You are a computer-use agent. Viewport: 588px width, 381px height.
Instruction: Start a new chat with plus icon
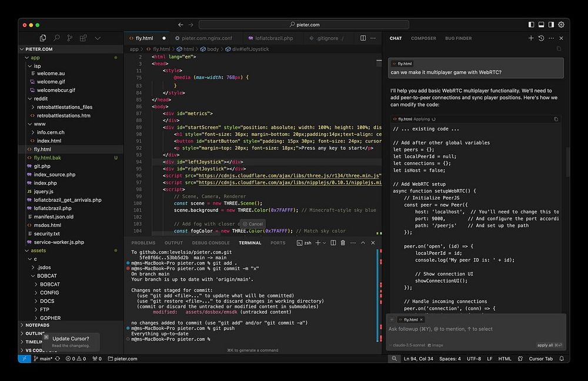click(531, 38)
